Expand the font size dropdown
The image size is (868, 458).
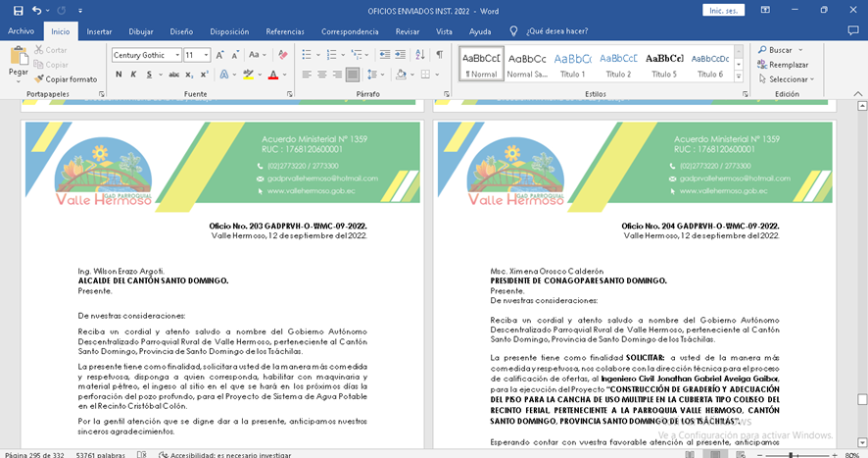point(206,55)
